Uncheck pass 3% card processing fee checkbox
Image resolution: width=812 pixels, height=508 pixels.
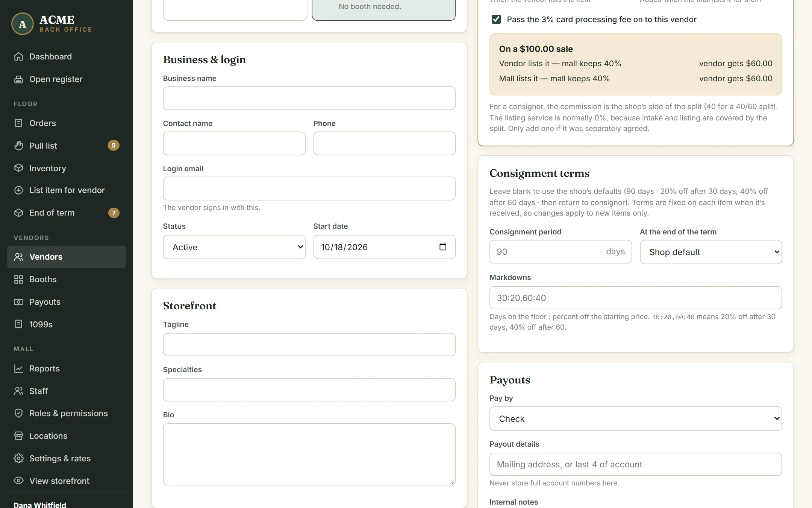coord(496,19)
